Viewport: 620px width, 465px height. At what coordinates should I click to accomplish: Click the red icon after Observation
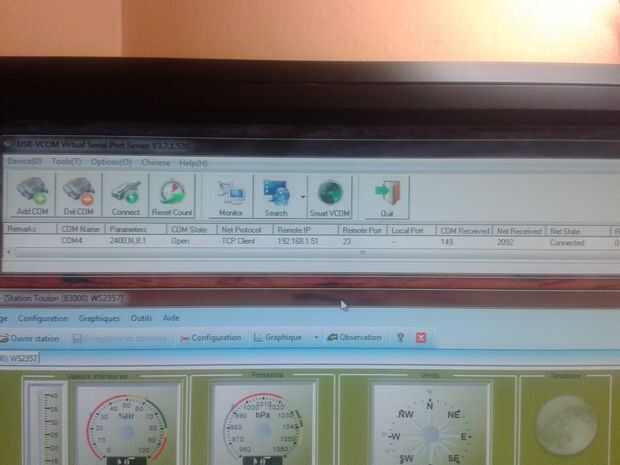[421, 338]
